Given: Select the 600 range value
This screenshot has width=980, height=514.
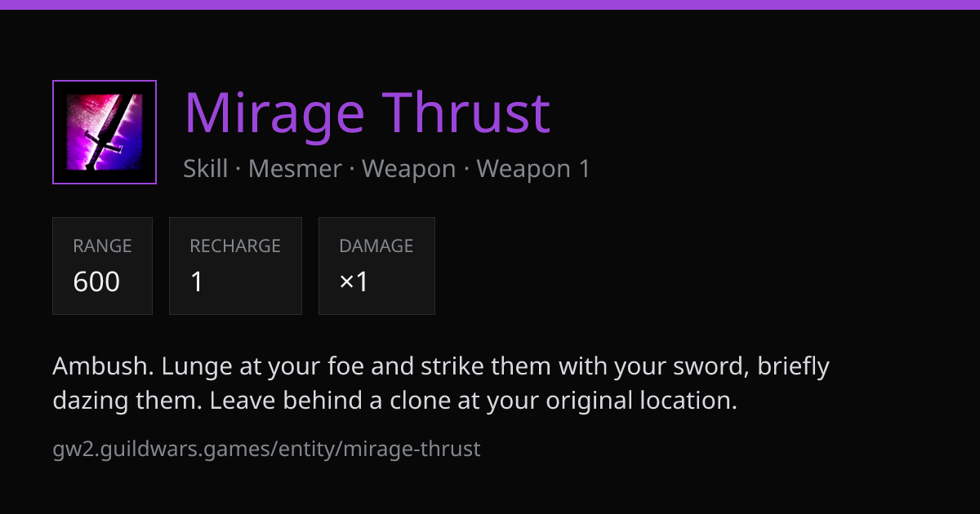Looking at the screenshot, I should (96, 282).
